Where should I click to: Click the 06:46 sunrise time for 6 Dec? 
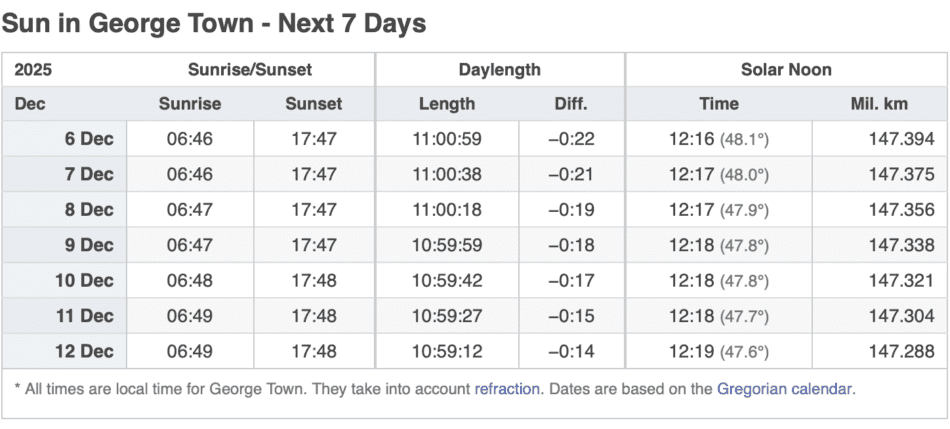click(x=189, y=139)
